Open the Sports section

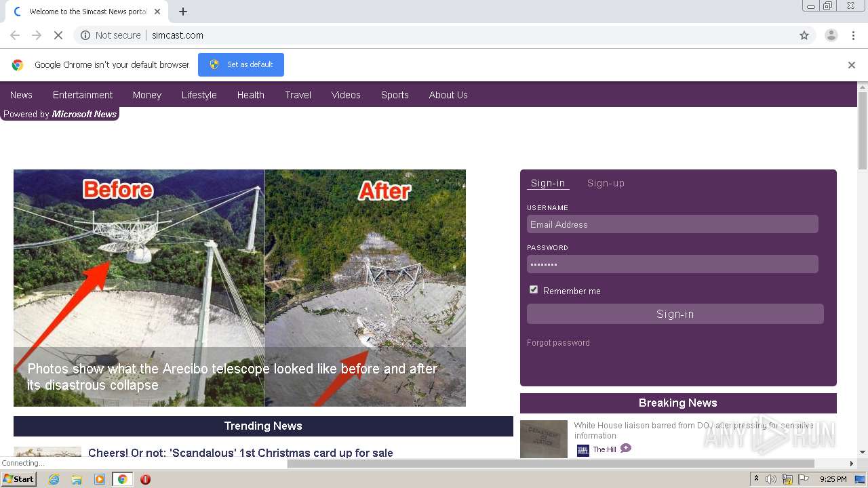(395, 95)
